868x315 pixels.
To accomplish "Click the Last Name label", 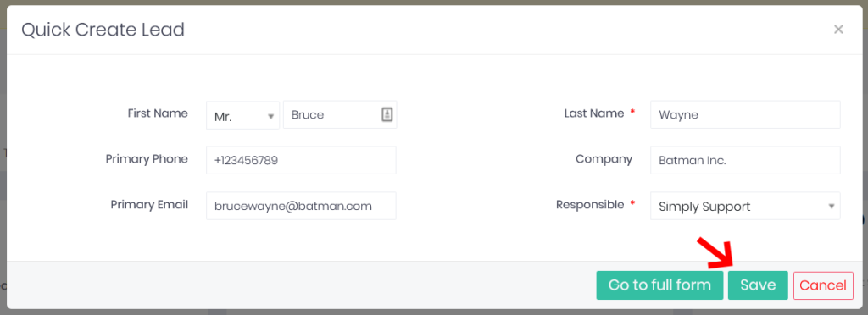I will coord(594,113).
